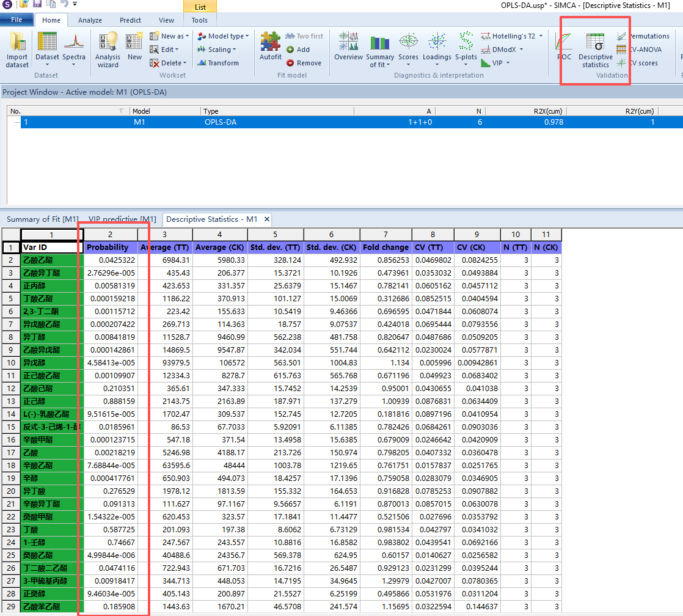Viewport: 683px width, 616px height.
Task: Expand the Model type dropdown
Action: tap(223, 36)
